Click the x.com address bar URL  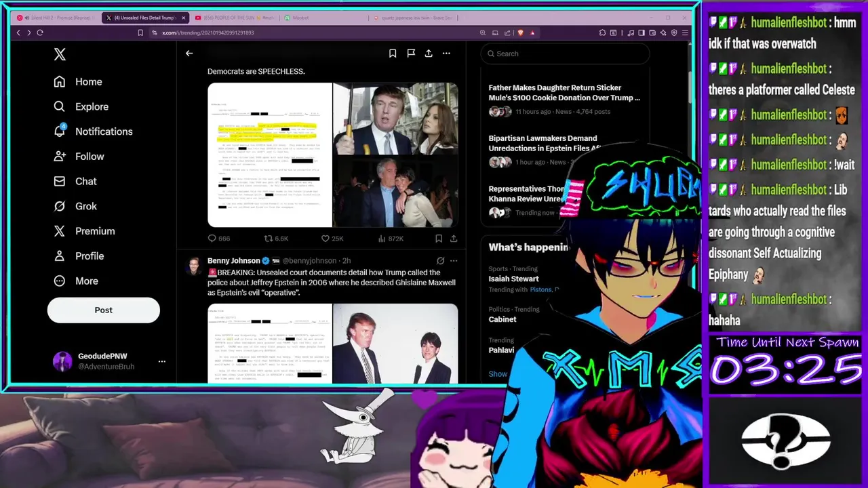208,33
